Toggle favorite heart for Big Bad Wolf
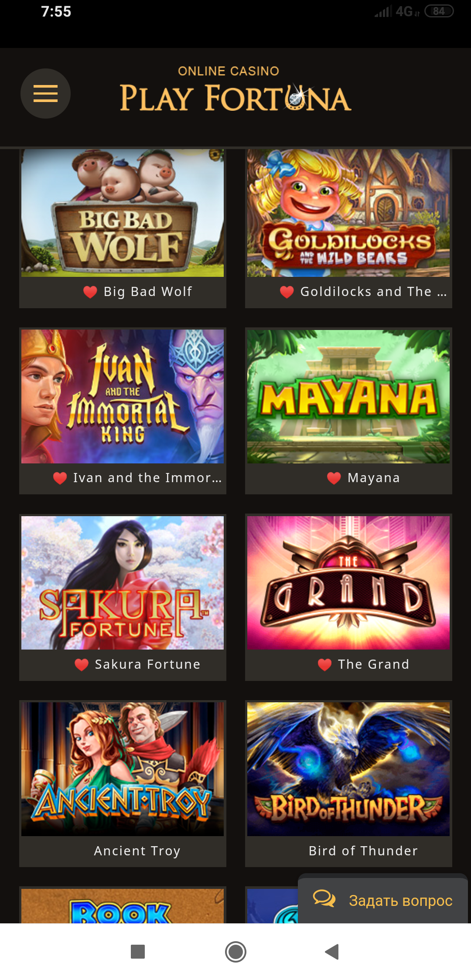471x980 pixels. point(90,292)
